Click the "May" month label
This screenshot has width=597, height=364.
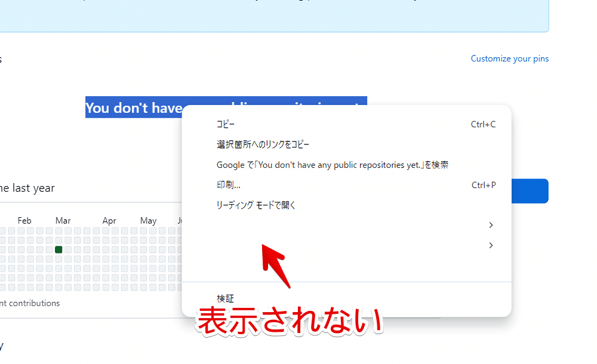coord(147,220)
